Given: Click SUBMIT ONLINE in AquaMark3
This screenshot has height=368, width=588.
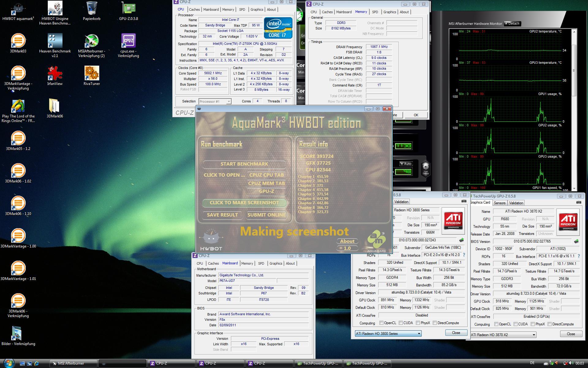Looking at the screenshot, I should [266, 215].
